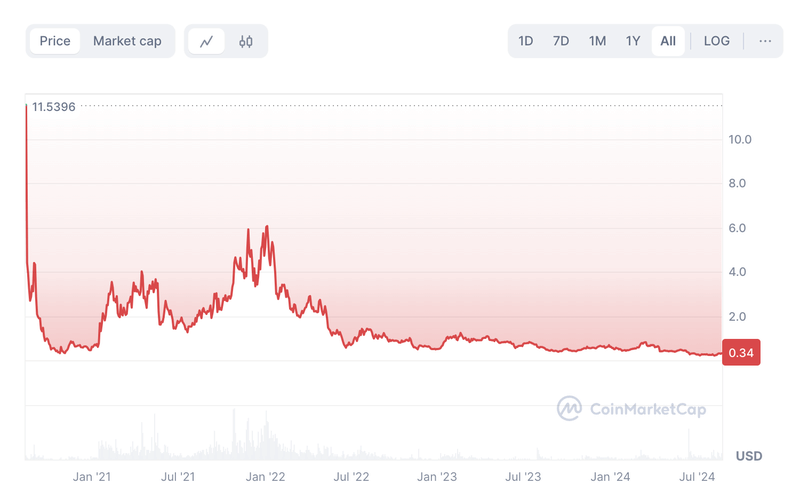This screenshot has height=491, width=800.
Task: Switch to candlestick chart view
Action: pos(246,41)
